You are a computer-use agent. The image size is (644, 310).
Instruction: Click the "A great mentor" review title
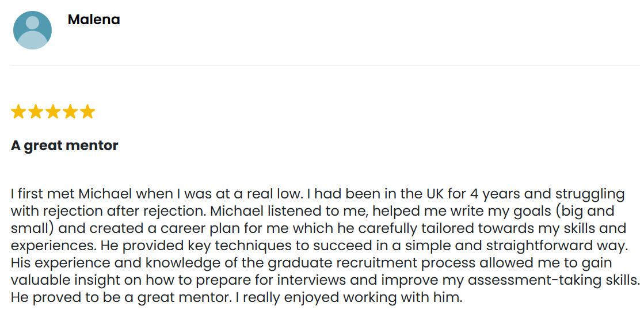(x=64, y=146)
